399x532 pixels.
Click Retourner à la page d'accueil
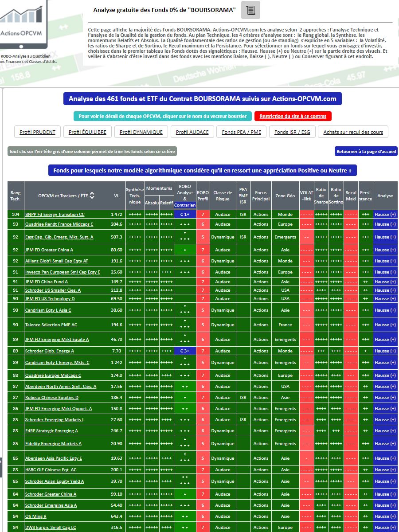[x=366, y=152]
